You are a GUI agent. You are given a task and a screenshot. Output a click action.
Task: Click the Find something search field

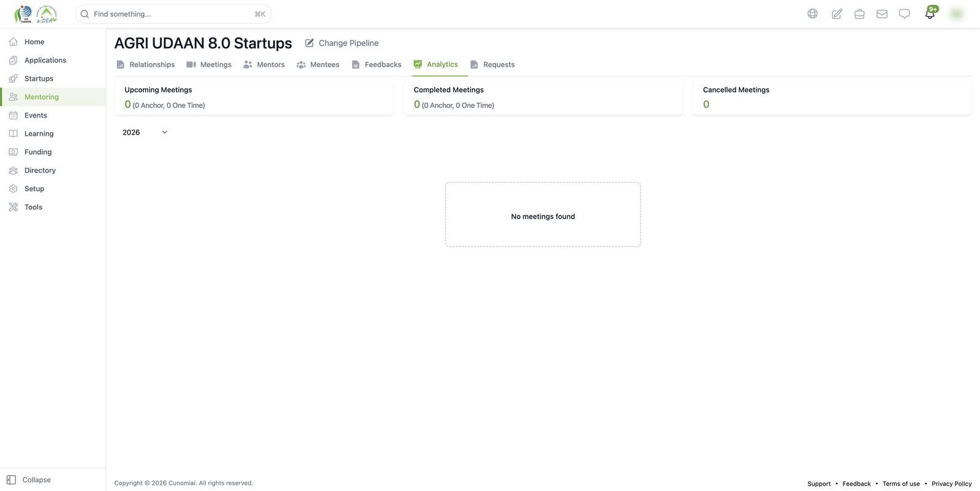[x=173, y=14]
